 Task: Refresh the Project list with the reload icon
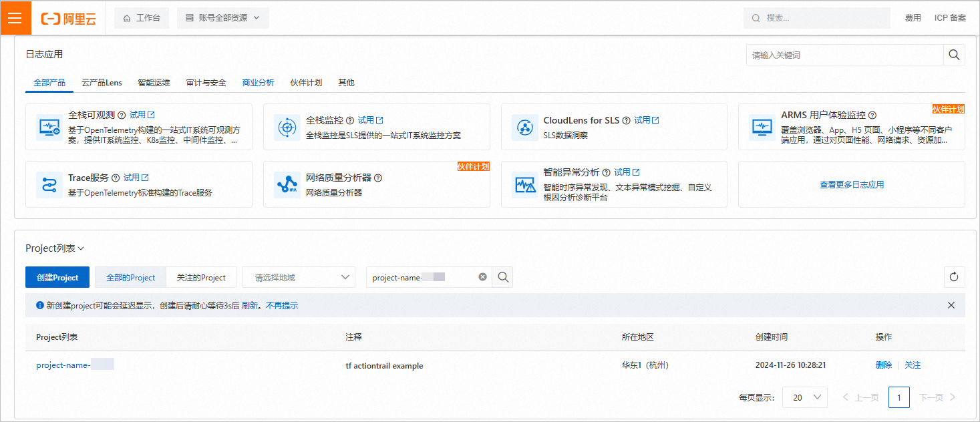pos(954,277)
